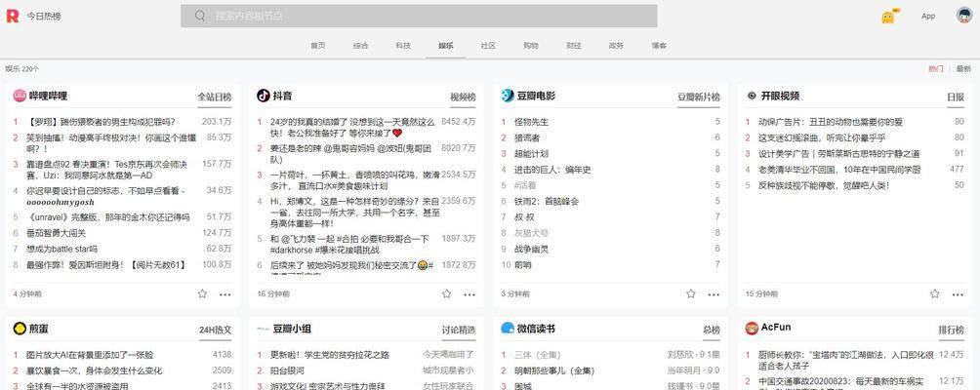Viewport: 980px width, 390px height.
Task: Open the 全站日榜 list selector
Action: pyautogui.click(x=215, y=97)
